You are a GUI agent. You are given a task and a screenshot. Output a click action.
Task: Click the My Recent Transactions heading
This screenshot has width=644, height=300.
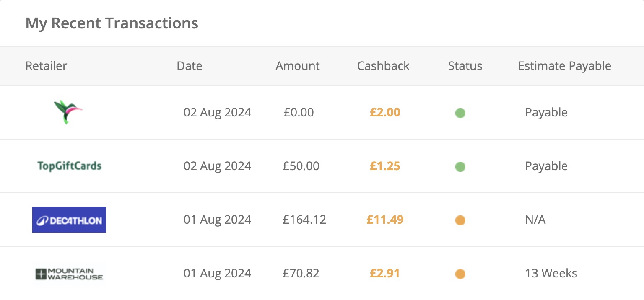point(112,23)
